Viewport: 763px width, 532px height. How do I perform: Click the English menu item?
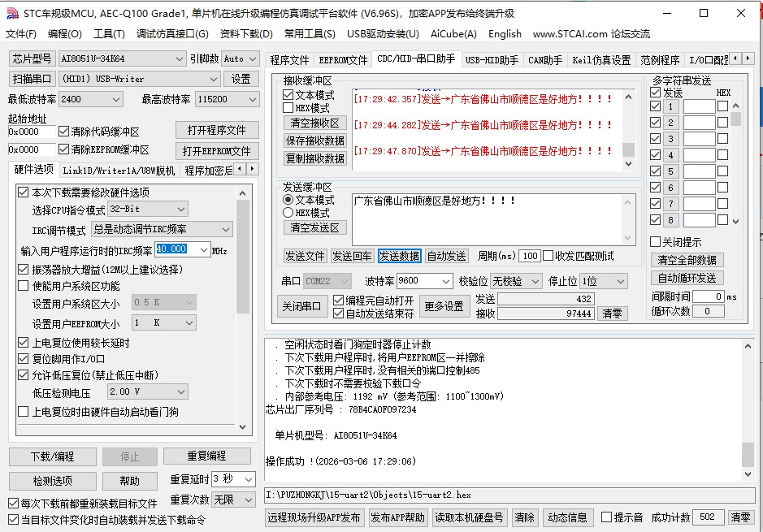coord(504,34)
